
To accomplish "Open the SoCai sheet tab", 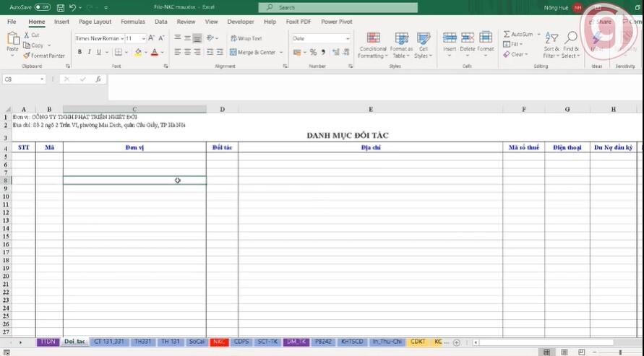I will pos(197,342).
